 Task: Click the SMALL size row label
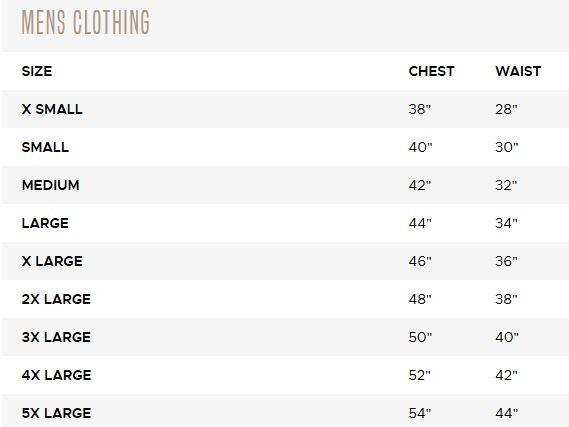[x=45, y=147]
